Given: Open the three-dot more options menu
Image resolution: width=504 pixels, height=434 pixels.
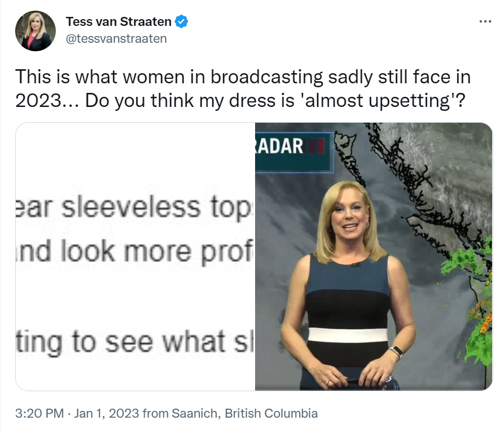Looking at the screenshot, I should coord(485,21).
